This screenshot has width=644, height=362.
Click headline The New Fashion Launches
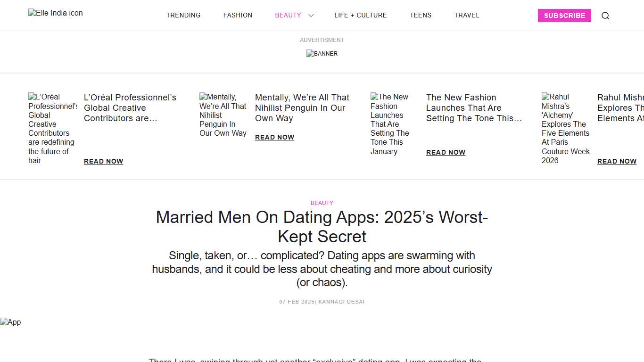click(473, 108)
